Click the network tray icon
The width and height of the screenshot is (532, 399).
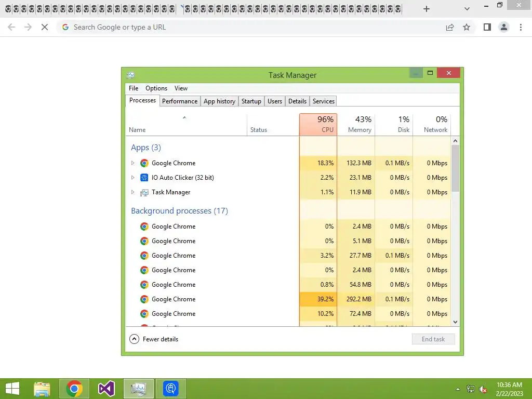click(471, 389)
